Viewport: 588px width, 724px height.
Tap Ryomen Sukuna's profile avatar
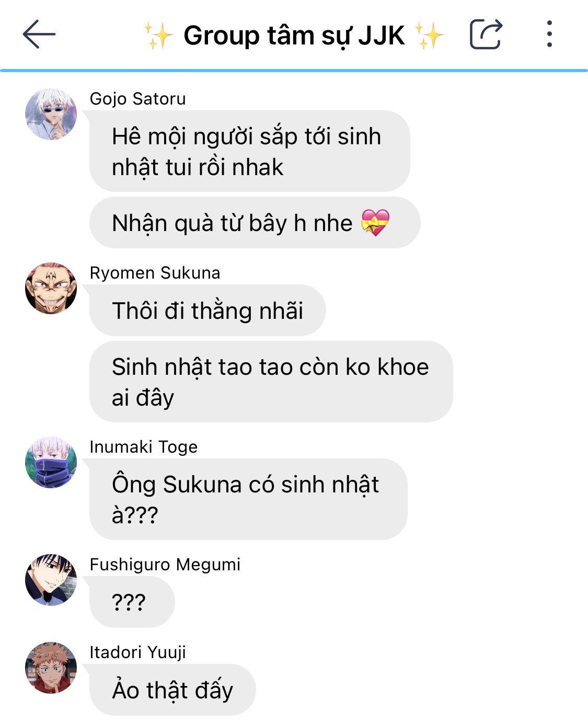[x=51, y=288]
